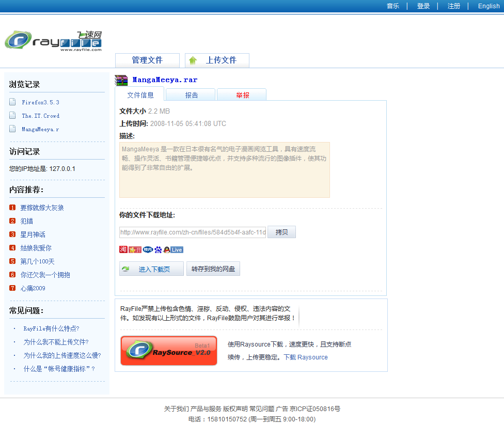Share via Baidu paw icon
Screen dimensions: 504x424
[158, 250]
